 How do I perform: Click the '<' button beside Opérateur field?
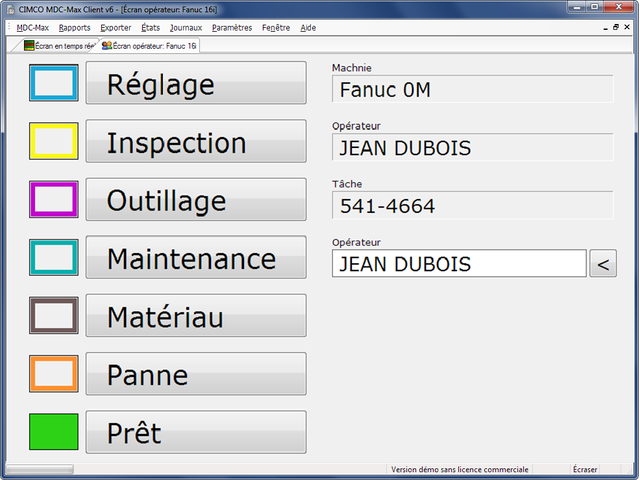[603, 263]
